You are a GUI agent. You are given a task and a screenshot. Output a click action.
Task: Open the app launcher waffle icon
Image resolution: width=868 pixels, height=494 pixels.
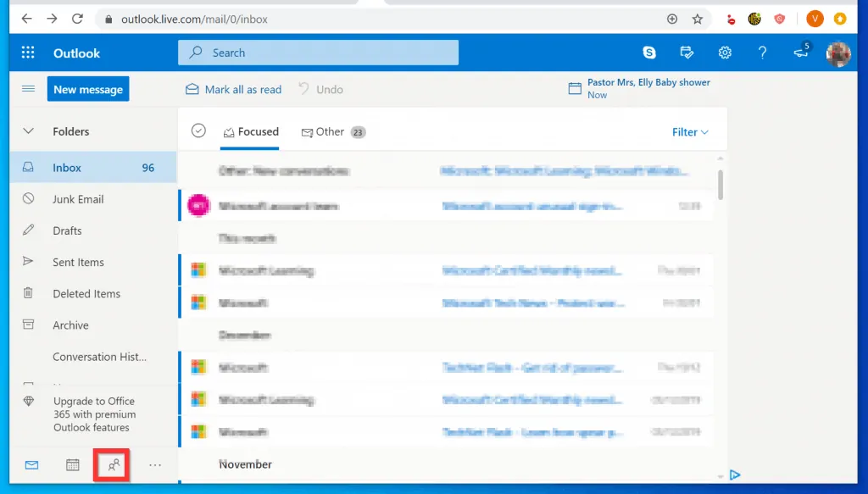tap(28, 53)
